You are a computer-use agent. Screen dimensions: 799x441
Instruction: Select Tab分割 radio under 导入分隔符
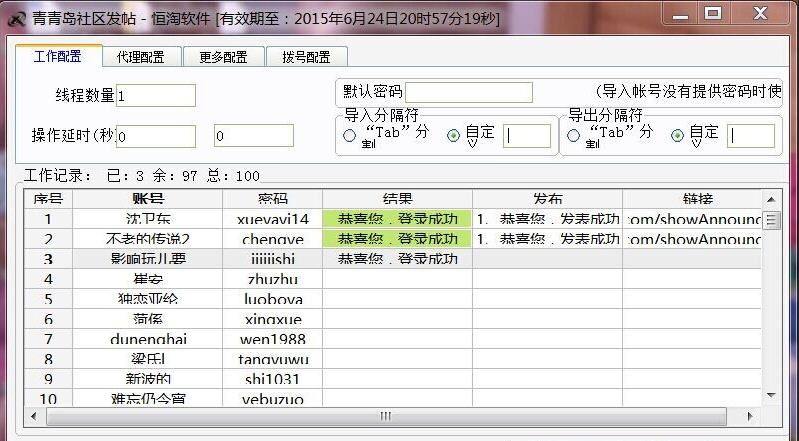point(350,136)
